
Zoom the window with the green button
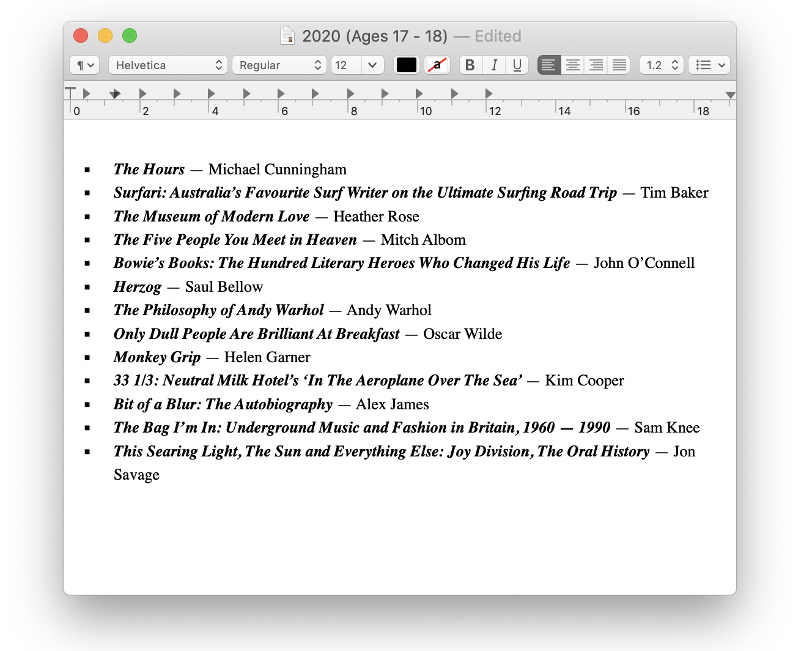(x=130, y=35)
